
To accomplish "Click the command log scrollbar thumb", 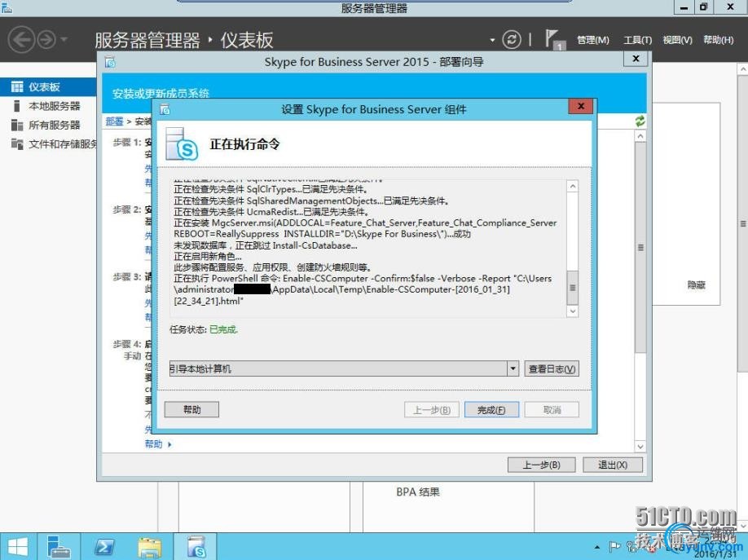I will 573,288.
